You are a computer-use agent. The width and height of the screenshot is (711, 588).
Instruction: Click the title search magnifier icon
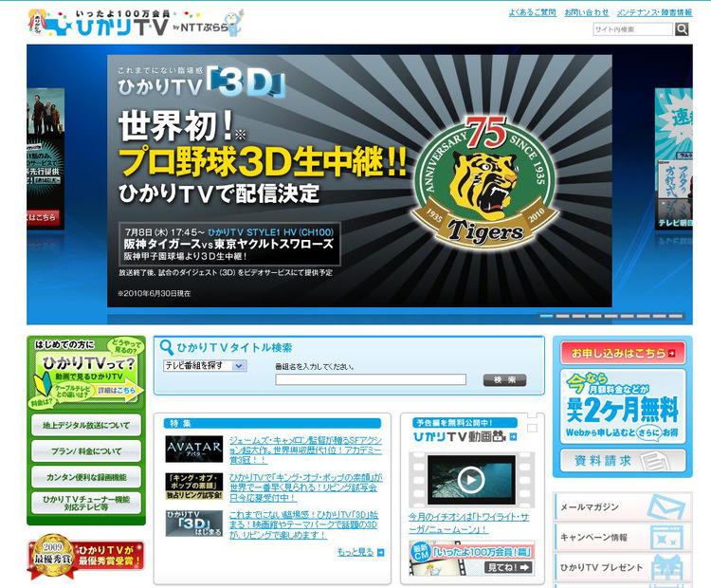pyautogui.click(x=167, y=348)
